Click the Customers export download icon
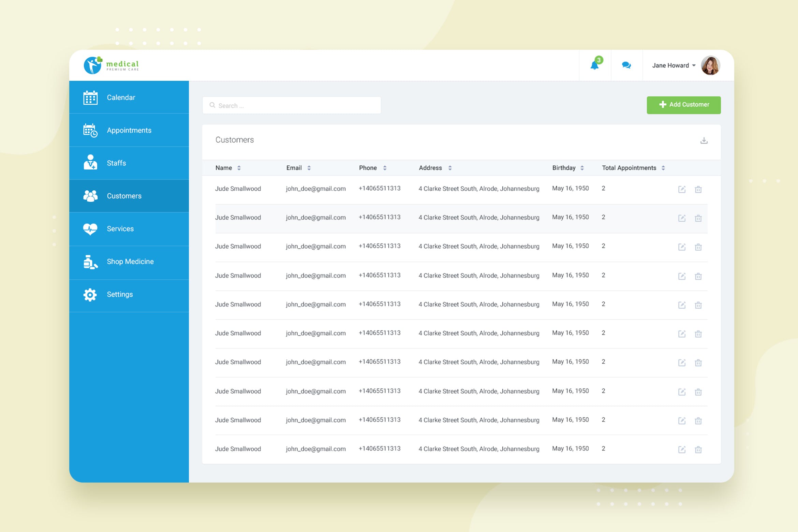The width and height of the screenshot is (798, 532). pos(704,140)
